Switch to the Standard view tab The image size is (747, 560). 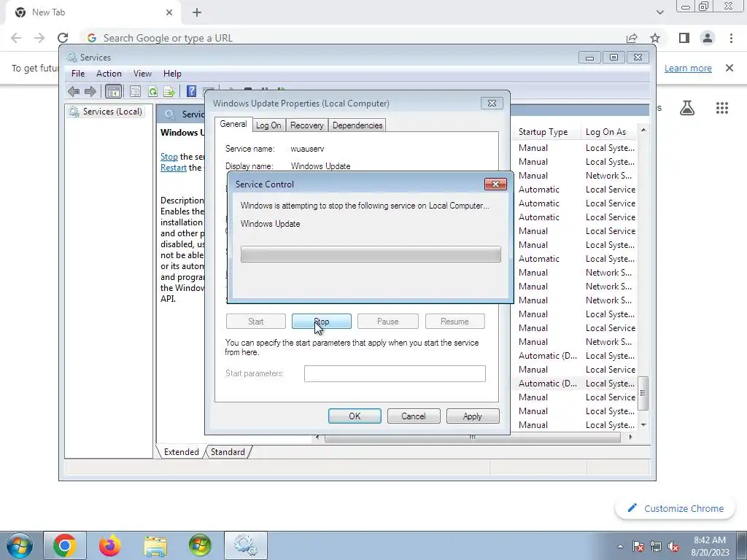tap(228, 452)
